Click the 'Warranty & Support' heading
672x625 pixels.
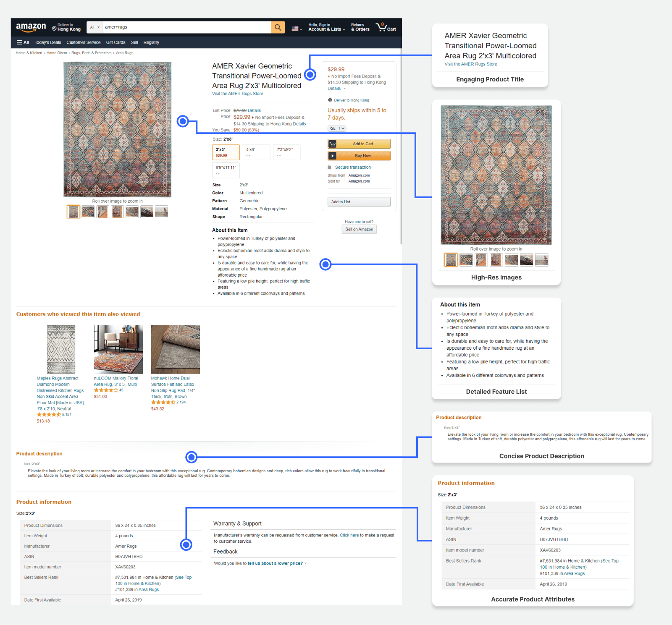tap(237, 523)
